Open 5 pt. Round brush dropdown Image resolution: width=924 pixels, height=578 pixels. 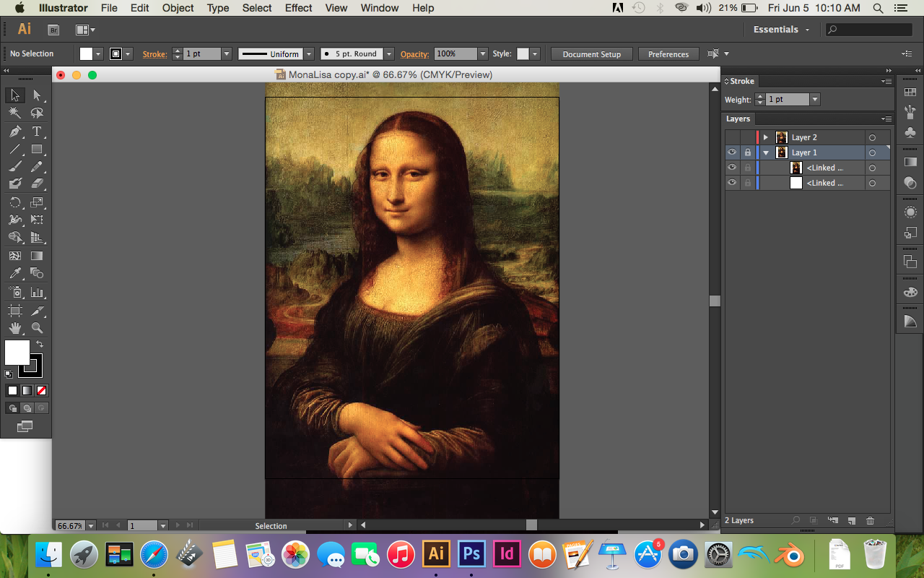click(389, 54)
